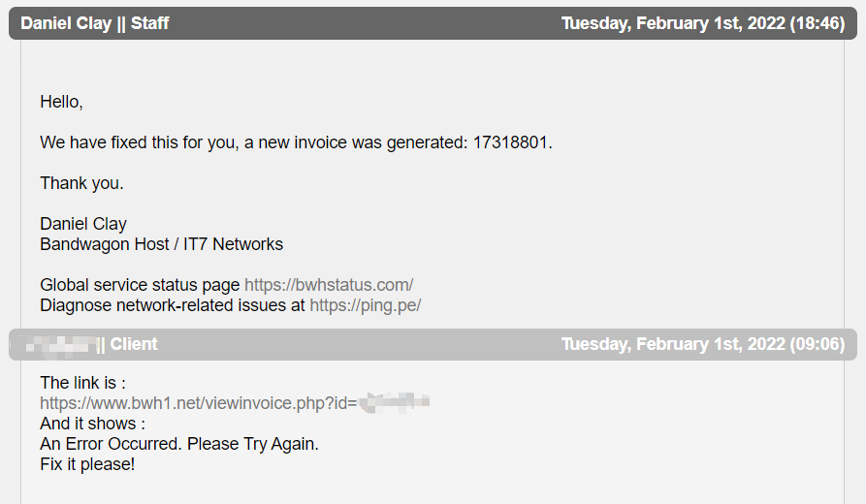Click the "An Error Occurred. Please Try Again." text
The image size is (866, 504).
179,444
